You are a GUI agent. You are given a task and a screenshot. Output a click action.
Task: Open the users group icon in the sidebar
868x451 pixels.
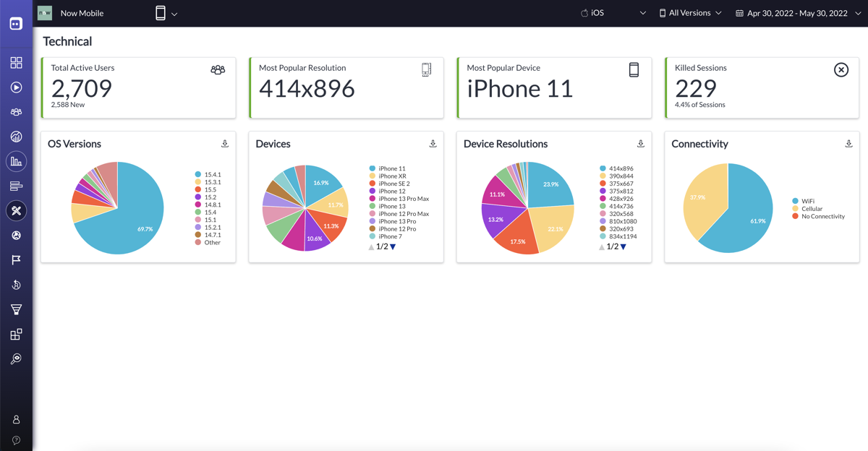coord(16,112)
